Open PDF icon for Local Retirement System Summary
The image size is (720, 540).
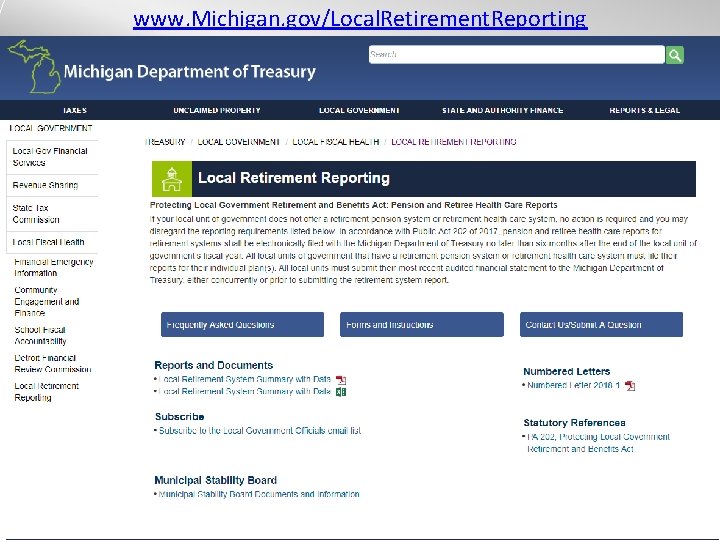(341, 380)
